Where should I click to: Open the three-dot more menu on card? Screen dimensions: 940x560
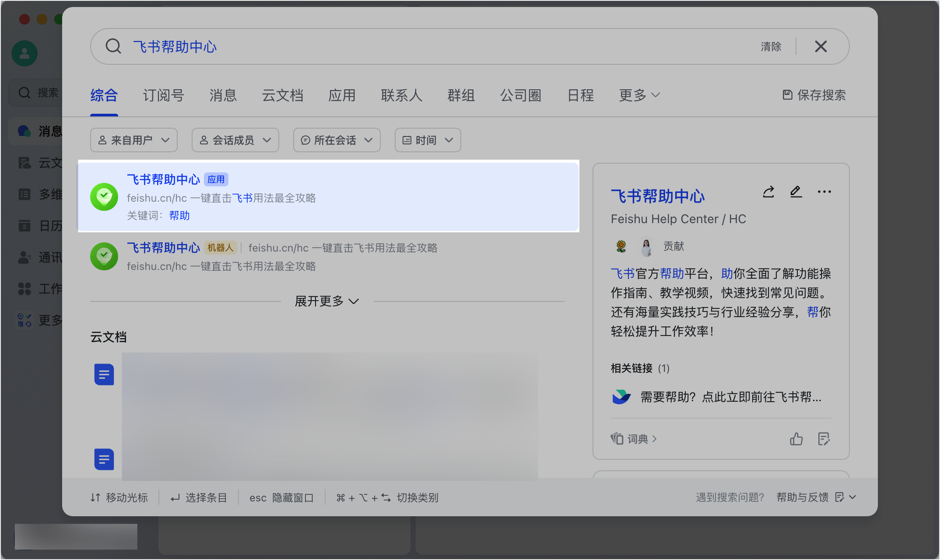coord(824,192)
